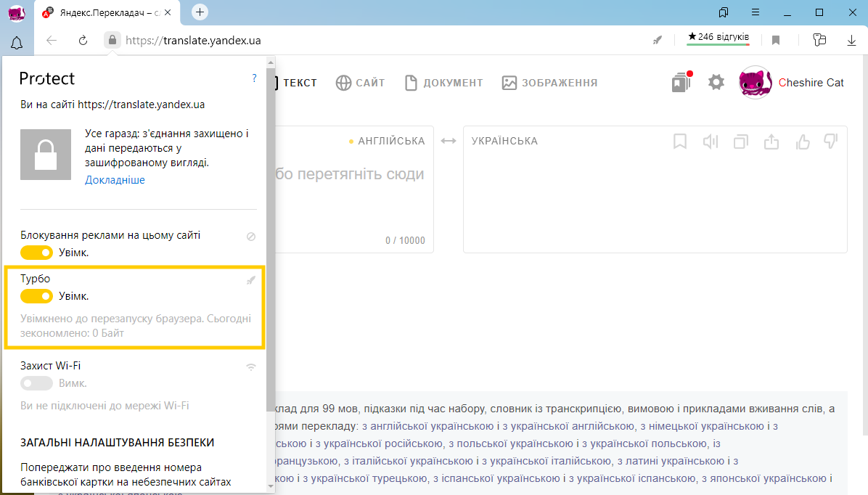Click the large padlock image in Protect panel
The width and height of the screenshot is (868, 495).
point(46,155)
